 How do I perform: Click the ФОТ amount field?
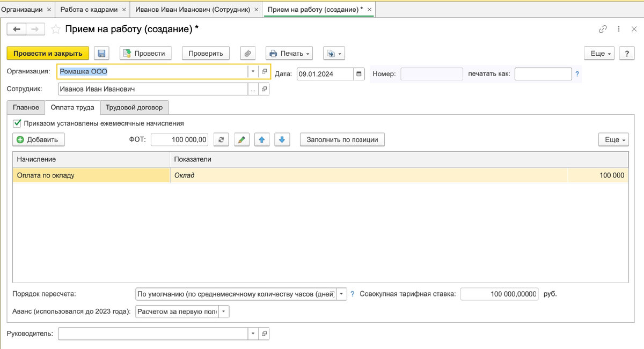click(180, 140)
